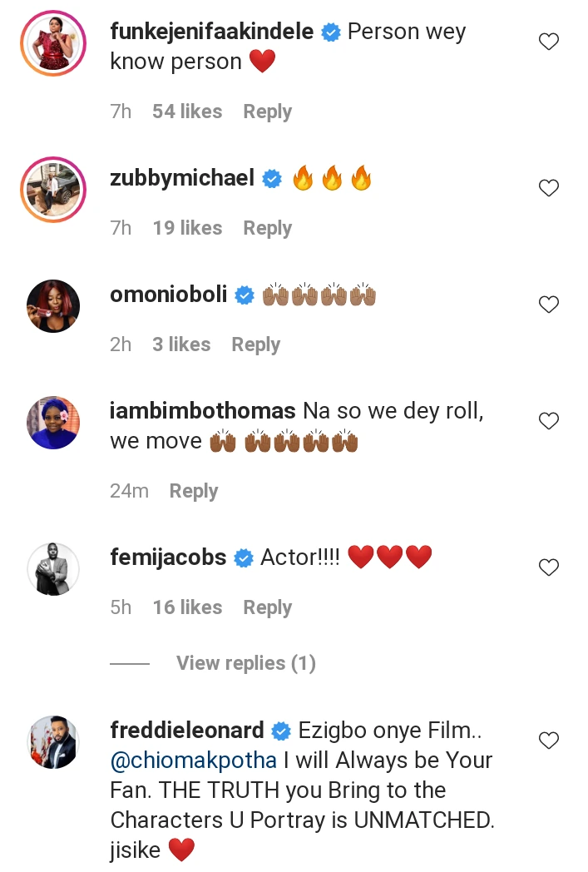588x872 pixels.
Task: Open the freddieleonard username link
Action: [x=186, y=731]
